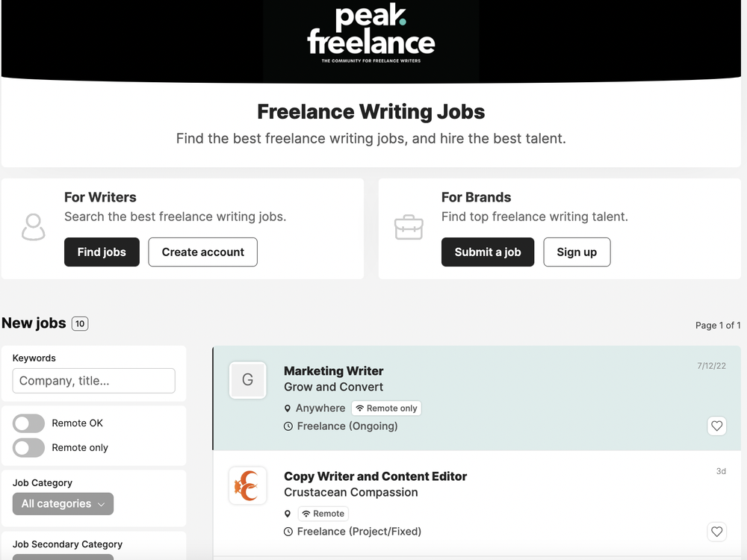
Task: Click the Sign up button
Action: [x=577, y=252]
